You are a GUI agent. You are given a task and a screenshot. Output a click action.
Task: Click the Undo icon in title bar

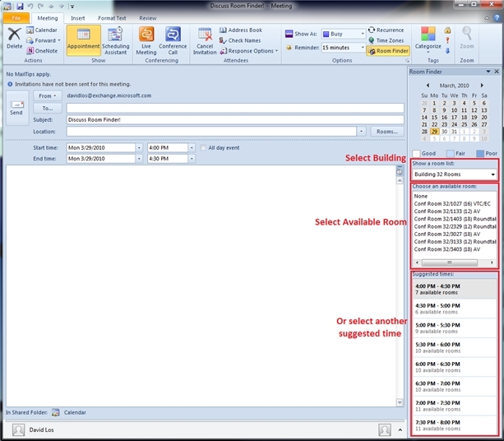(x=30, y=6)
